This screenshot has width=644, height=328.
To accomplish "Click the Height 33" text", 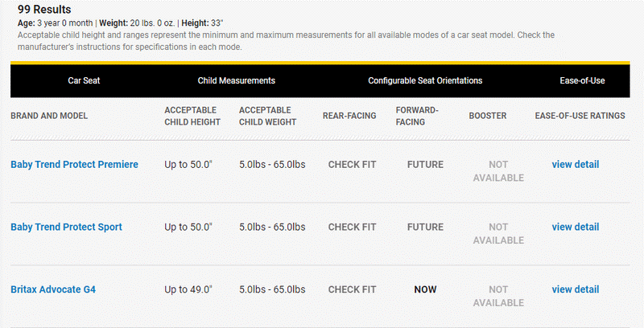I will pyautogui.click(x=202, y=23).
